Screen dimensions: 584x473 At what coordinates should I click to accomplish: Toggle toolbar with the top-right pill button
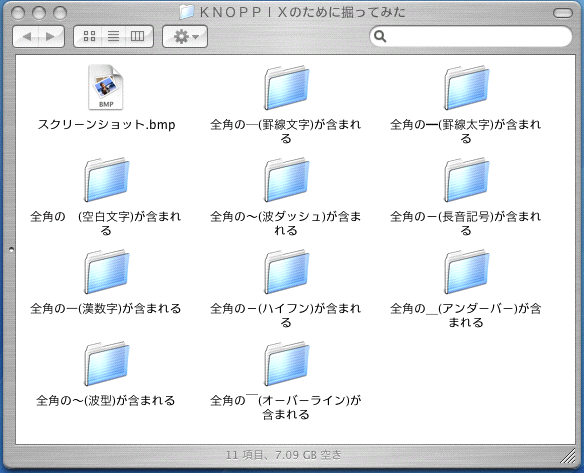pyautogui.click(x=562, y=13)
